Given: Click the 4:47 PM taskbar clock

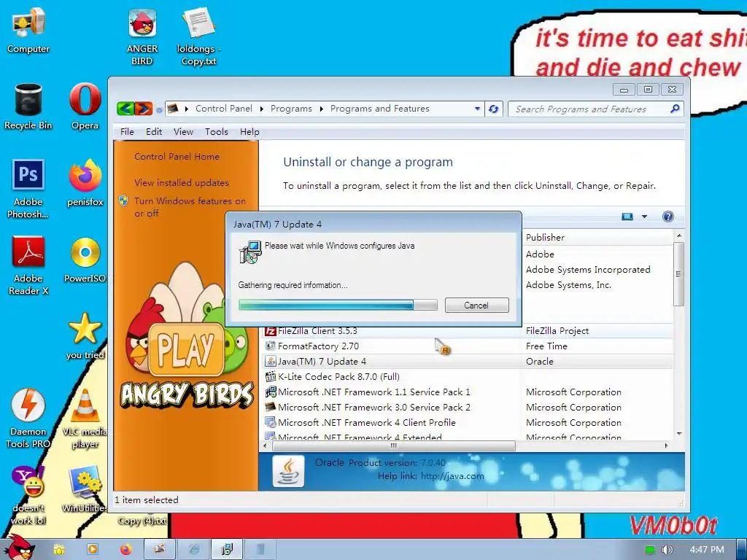Looking at the screenshot, I should [x=706, y=550].
